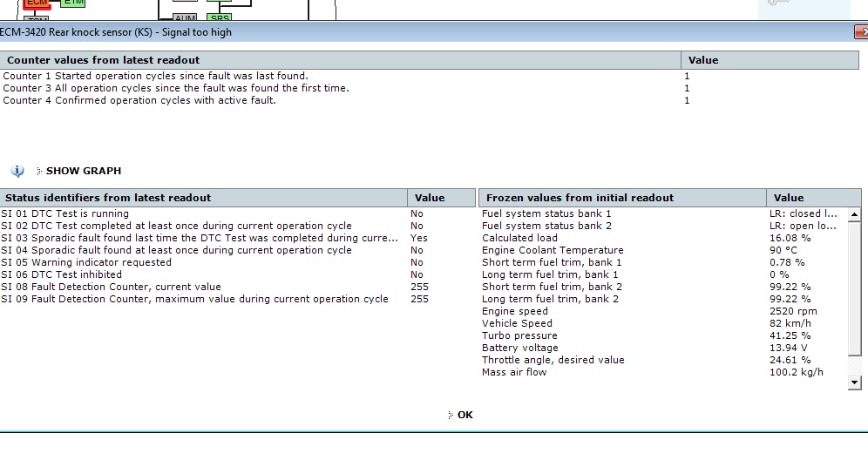
Task: Select SI 02 DTC Test completed row
Action: click(238, 226)
